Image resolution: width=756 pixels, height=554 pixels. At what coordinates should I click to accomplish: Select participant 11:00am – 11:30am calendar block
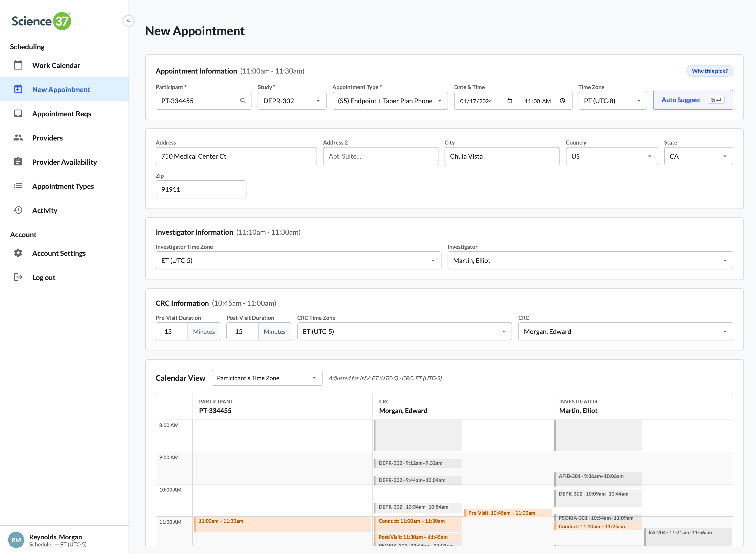(282, 524)
